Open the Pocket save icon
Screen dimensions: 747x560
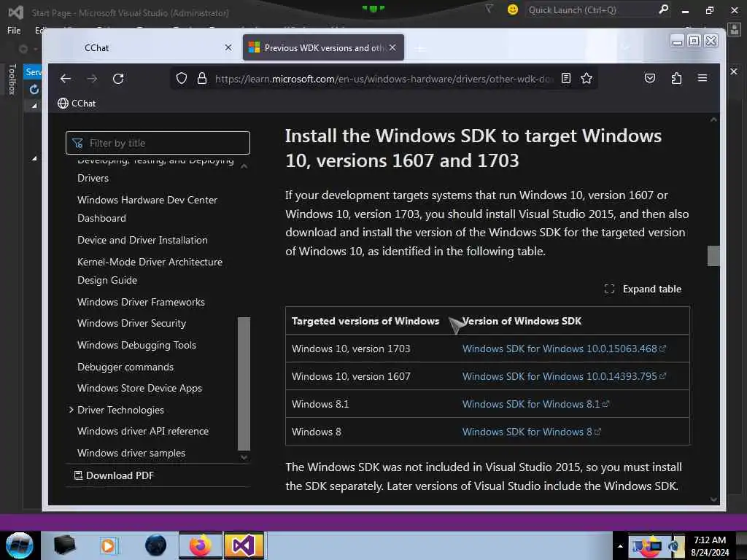[650, 78]
